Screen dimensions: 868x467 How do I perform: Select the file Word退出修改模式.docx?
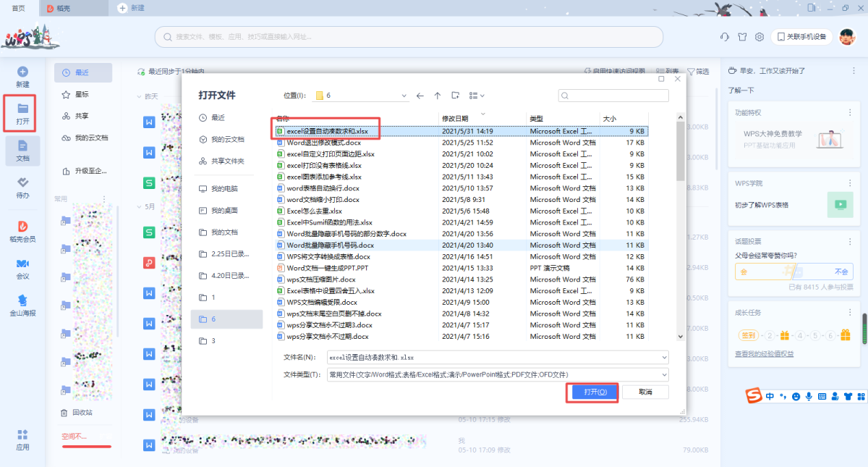[x=319, y=143]
